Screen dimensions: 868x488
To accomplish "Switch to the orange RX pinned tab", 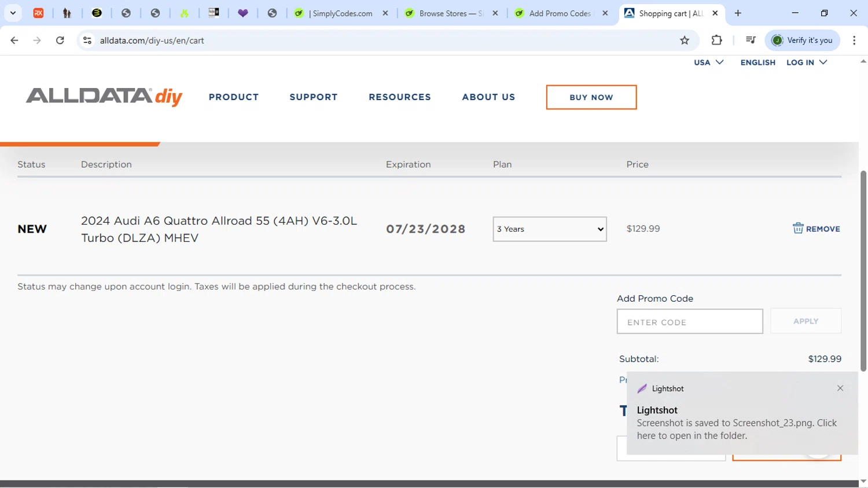I will (39, 13).
